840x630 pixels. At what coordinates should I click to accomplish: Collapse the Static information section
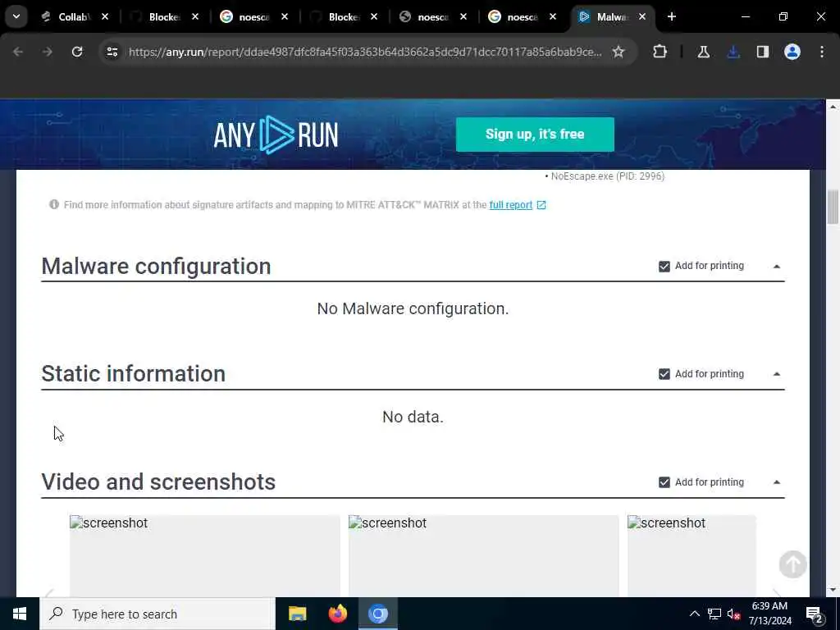[777, 374]
